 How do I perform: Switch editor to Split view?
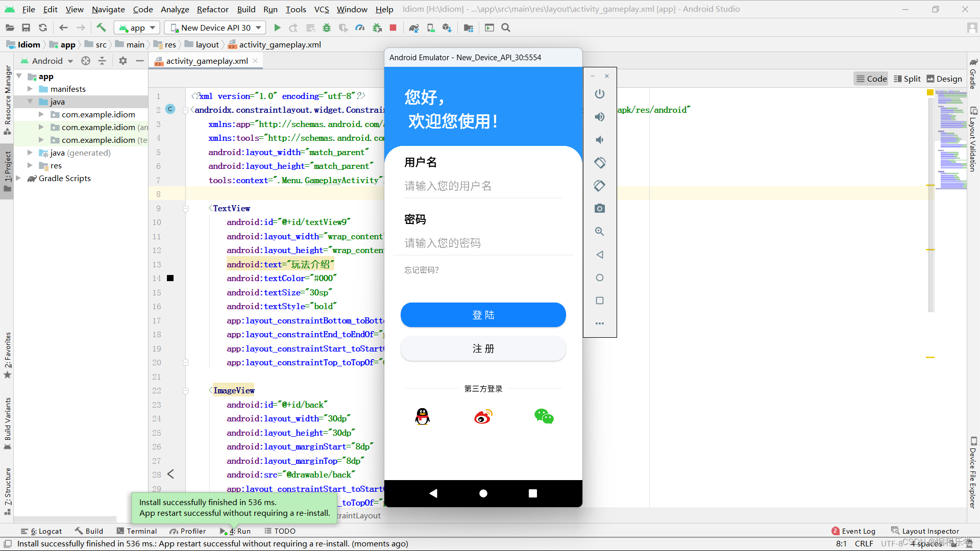tap(907, 79)
